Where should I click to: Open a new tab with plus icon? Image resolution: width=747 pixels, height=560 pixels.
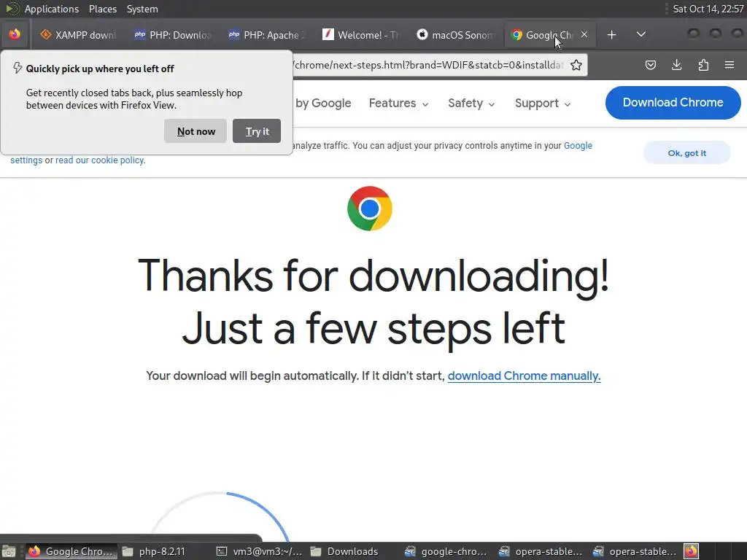click(612, 35)
